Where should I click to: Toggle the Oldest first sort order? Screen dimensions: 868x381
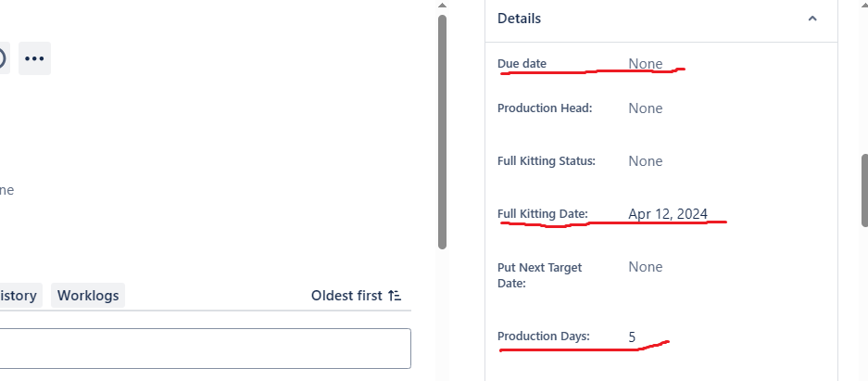click(x=356, y=295)
